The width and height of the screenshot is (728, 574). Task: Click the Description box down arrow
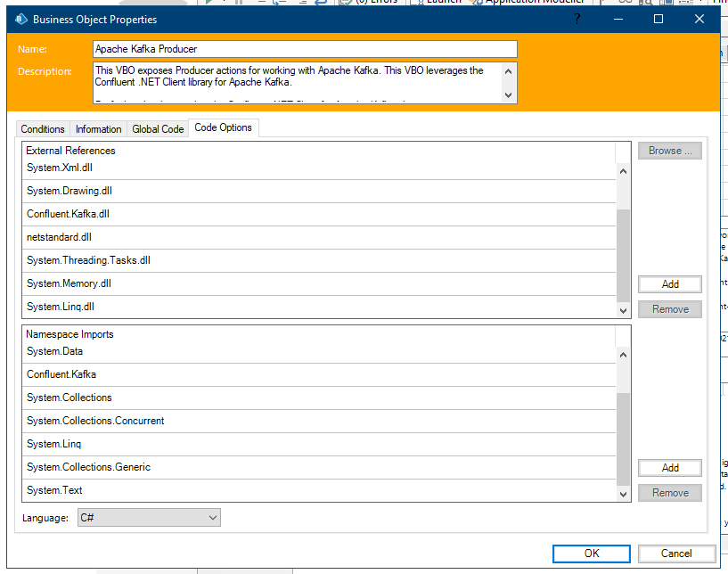pyautogui.click(x=509, y=95)
